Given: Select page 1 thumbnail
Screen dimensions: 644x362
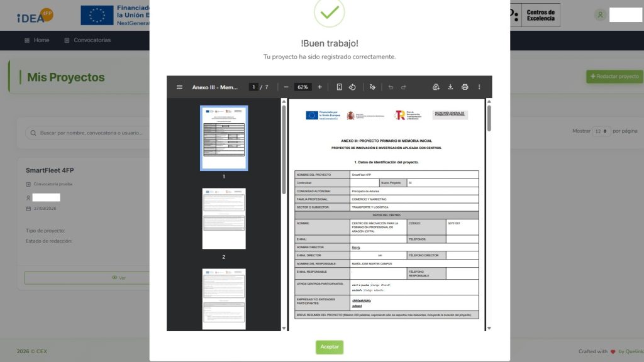Looking at the screenshot, I should [x=224, y=138].
